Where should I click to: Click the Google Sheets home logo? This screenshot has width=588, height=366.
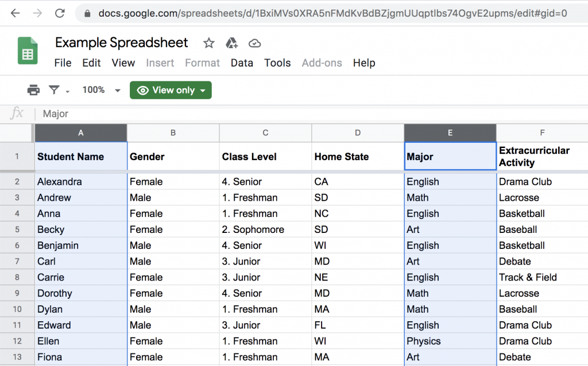pos(28,51)
